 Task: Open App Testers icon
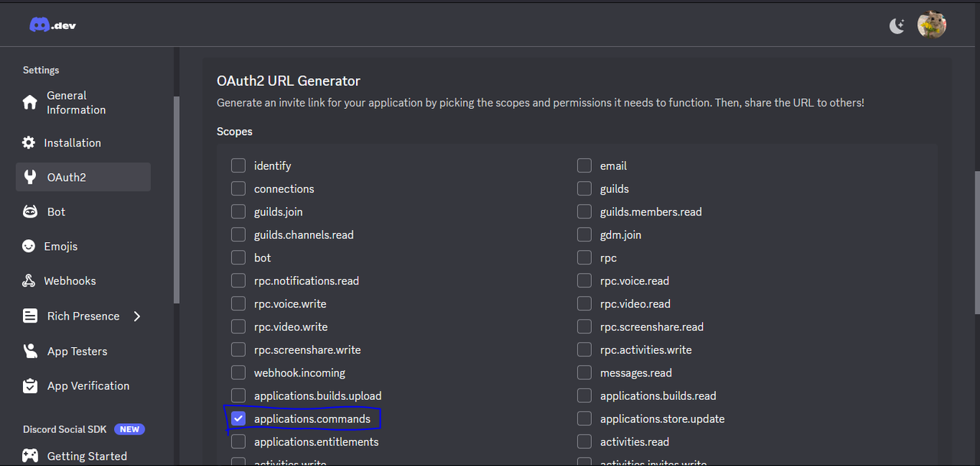pyautogui.click(x=30, y=351)
